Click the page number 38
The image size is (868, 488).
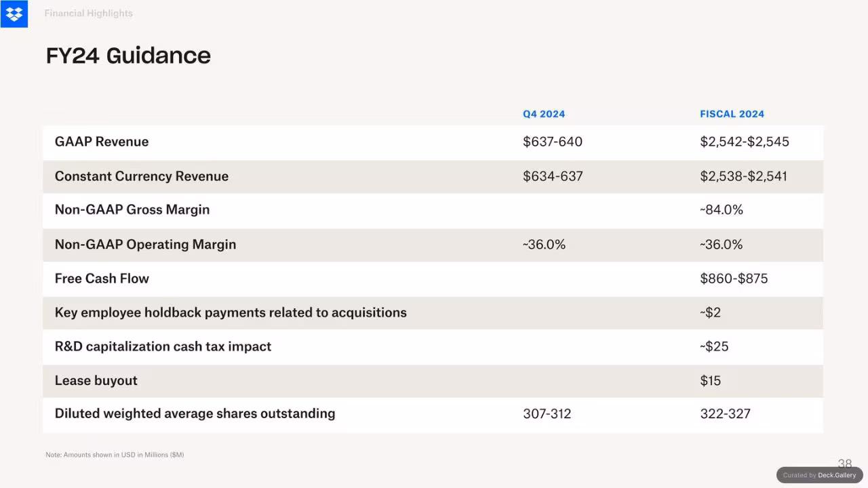pos(845,464)
